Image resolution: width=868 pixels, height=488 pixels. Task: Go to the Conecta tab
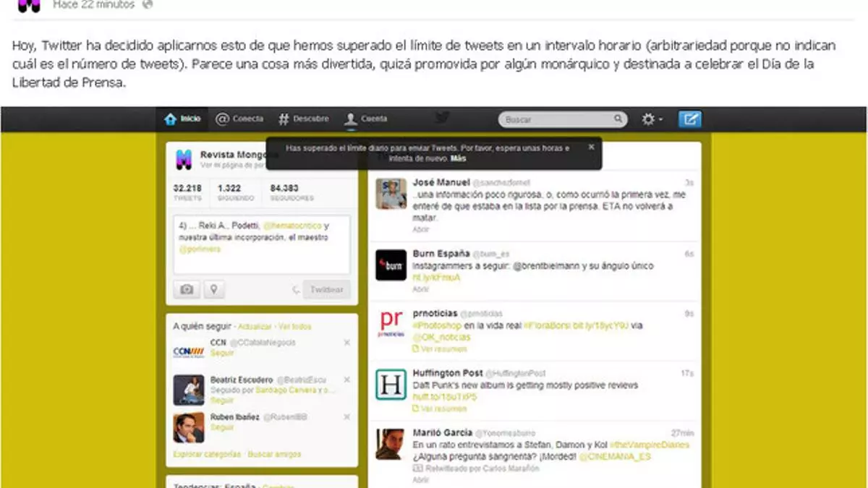[x=239, y=119]
